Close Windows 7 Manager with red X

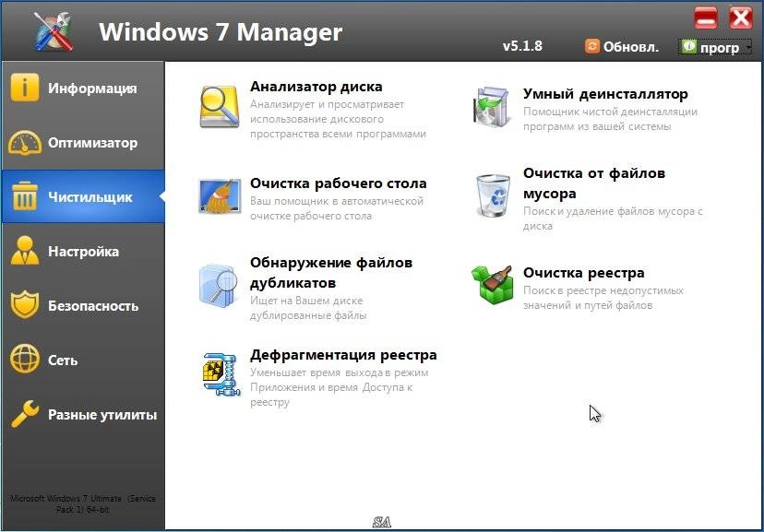tap(740, 18)
